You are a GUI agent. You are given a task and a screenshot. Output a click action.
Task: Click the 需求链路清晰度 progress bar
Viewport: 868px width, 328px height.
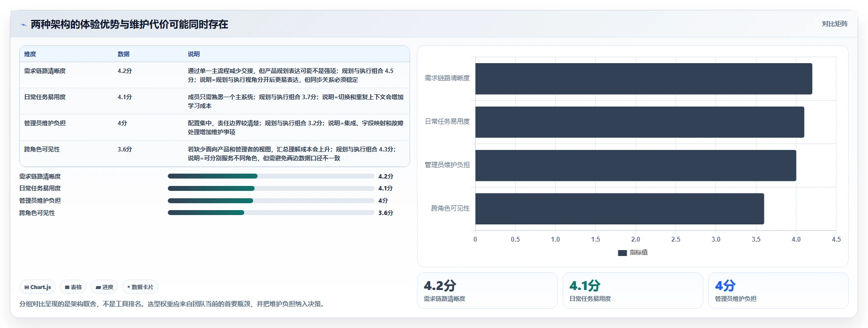(x=271, y=176)
